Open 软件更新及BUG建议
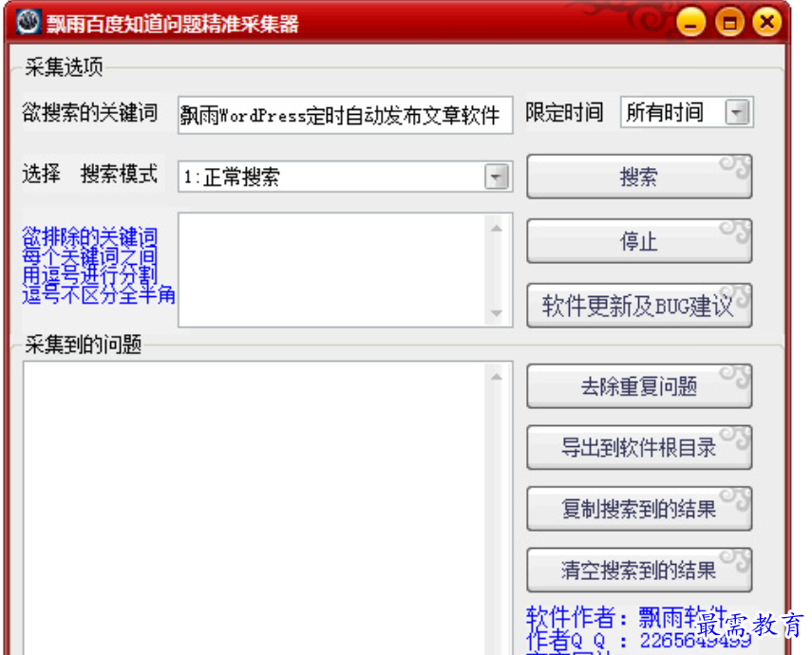812x655 pixels. pos(639,306)
